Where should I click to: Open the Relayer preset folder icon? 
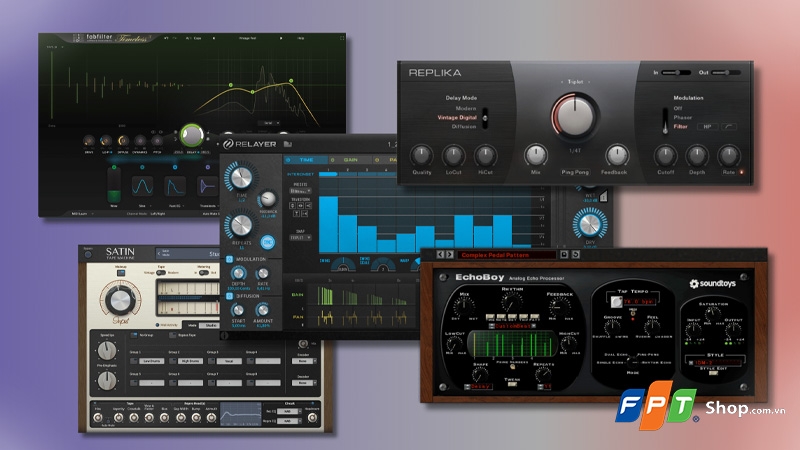click(287, 144)
